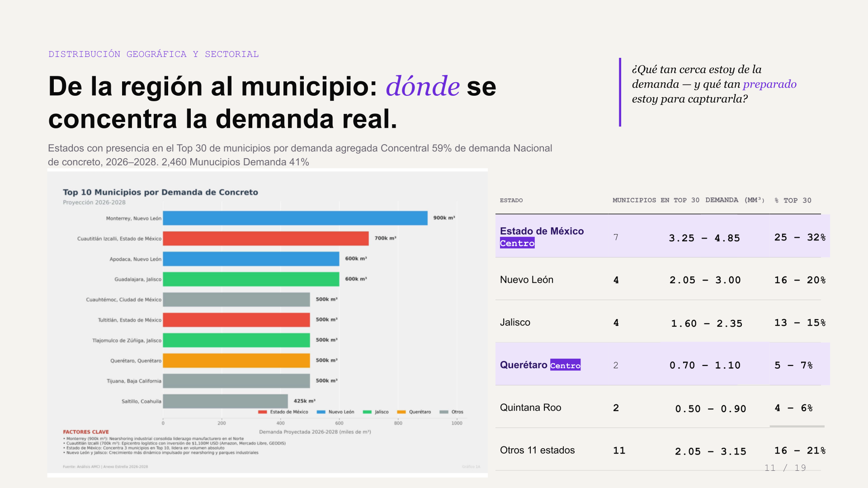Viewport: 868px width, 488px height.
Task: Click the 'Proyección 2026-2028' chart subtitle
Action: pyautogui.click(x=94, y=202)
